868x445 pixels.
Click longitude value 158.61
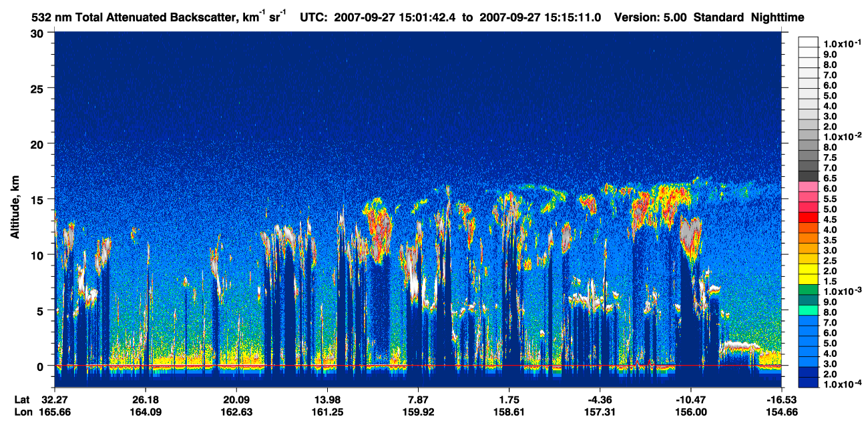pyautogui.click(x=509, y=412)
